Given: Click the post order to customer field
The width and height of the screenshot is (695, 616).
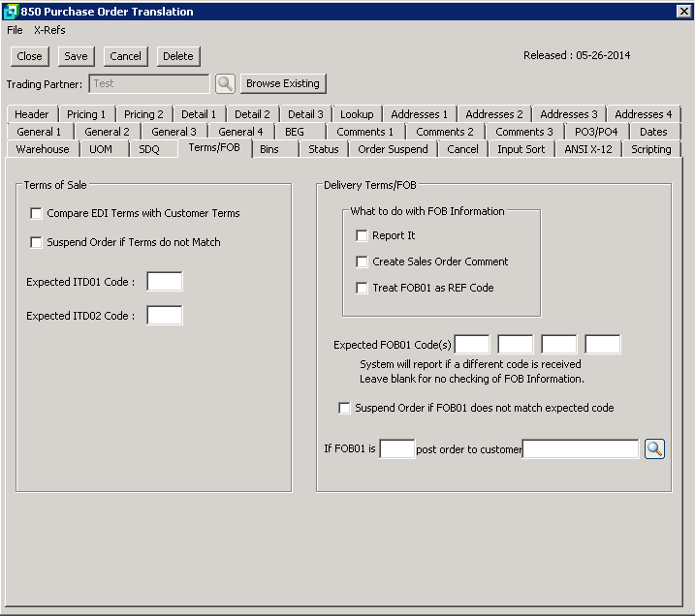Looking at the screenshot, I should tap(580, 448).
